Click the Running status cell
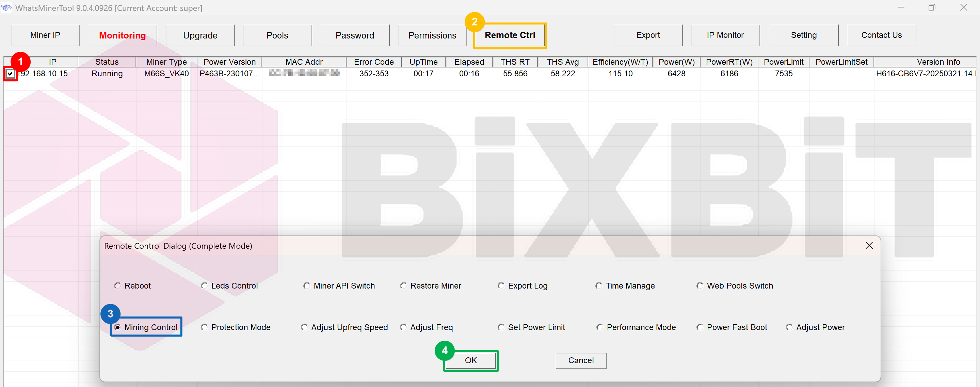 (107, 74)
